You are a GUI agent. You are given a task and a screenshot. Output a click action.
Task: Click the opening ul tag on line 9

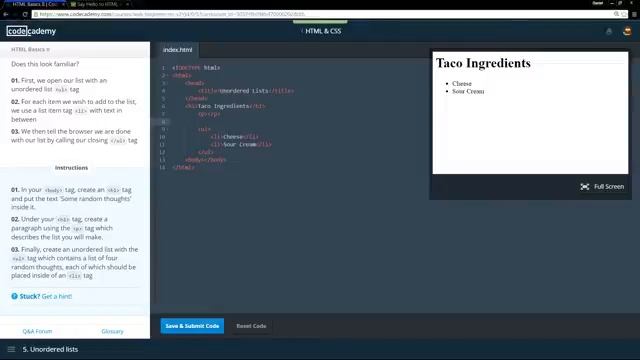point(204,129)
